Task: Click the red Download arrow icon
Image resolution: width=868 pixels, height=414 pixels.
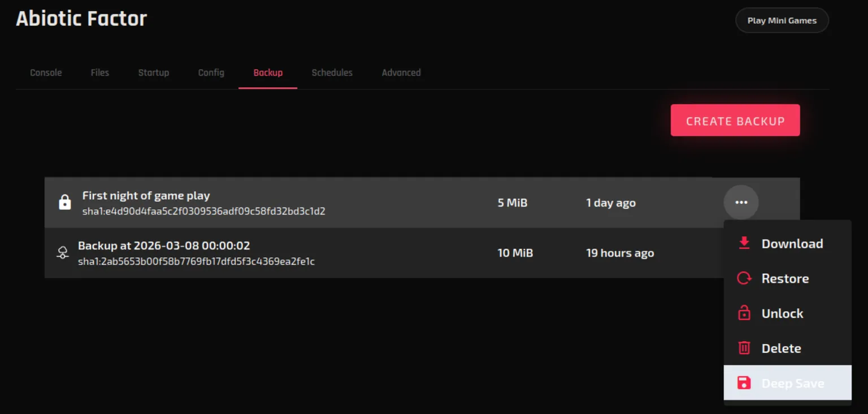Action: [744, 243]
